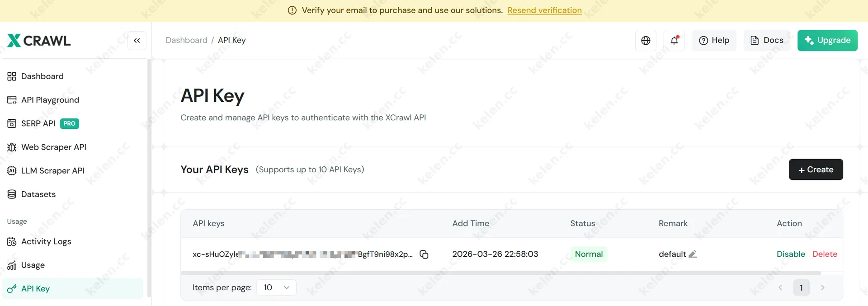Open Activity Logs
The height and width of the screenshot is (306, 868).
[46, 241]
